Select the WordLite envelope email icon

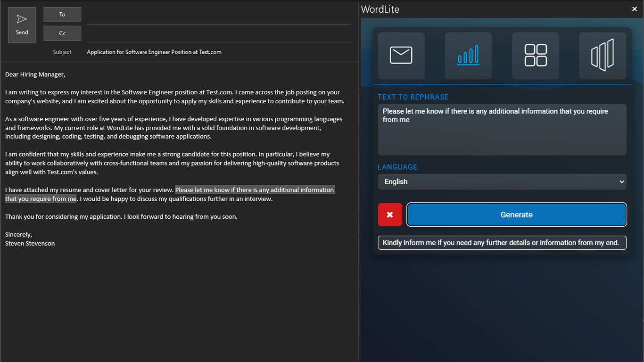(401, 56)
